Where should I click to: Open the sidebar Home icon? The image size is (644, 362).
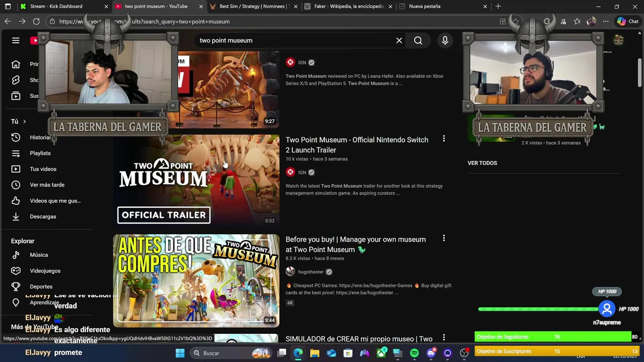click(16, 64)
